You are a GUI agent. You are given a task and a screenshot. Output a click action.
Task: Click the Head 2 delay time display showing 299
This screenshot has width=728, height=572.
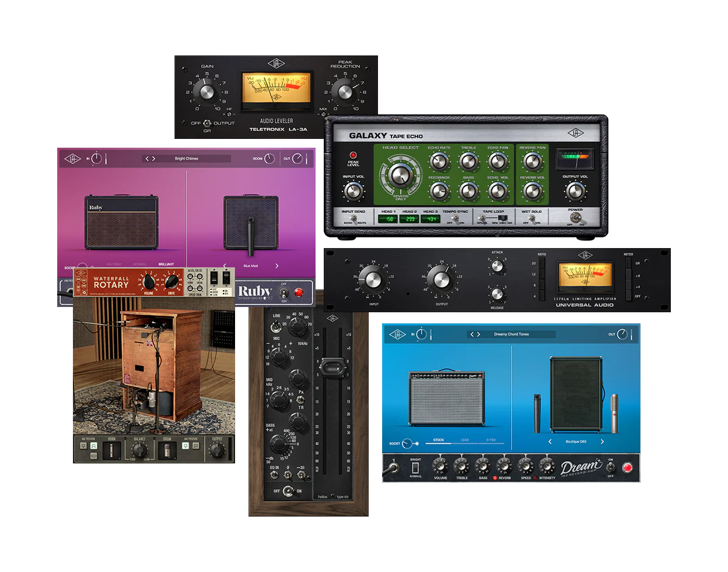click(x=409, y=219)
